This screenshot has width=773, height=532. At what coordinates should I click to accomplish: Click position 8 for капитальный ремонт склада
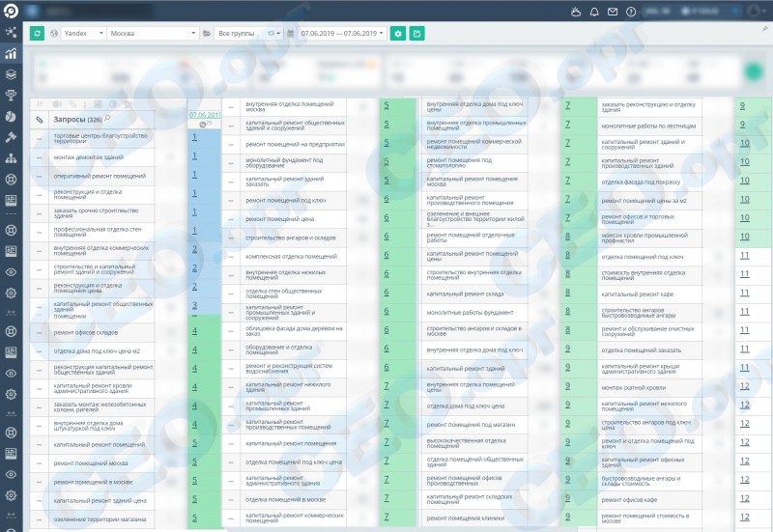point(567,293)
